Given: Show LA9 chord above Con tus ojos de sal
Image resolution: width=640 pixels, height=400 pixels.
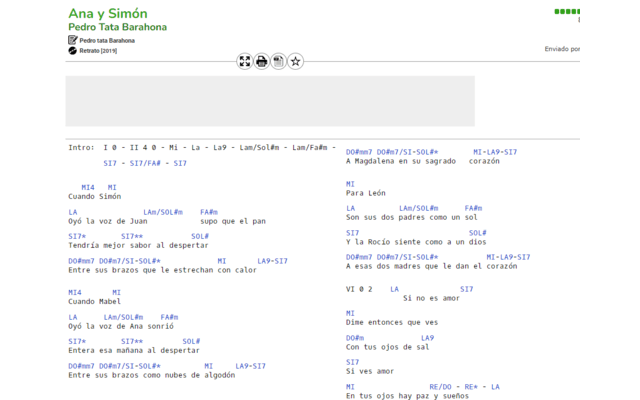Looking at the screenshot, I should 427,338.
